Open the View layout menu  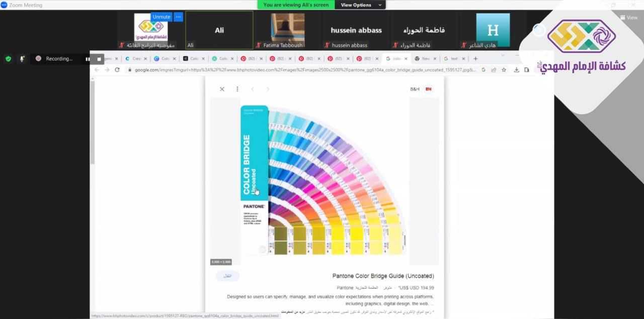click(x=628, y=17)
